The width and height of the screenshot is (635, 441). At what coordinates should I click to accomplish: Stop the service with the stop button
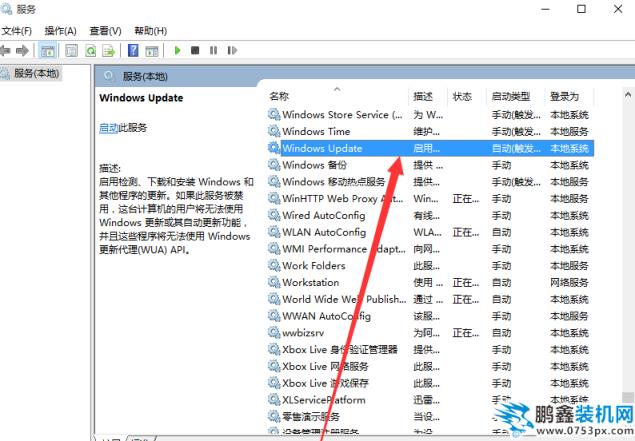click(x=195, y=50)
